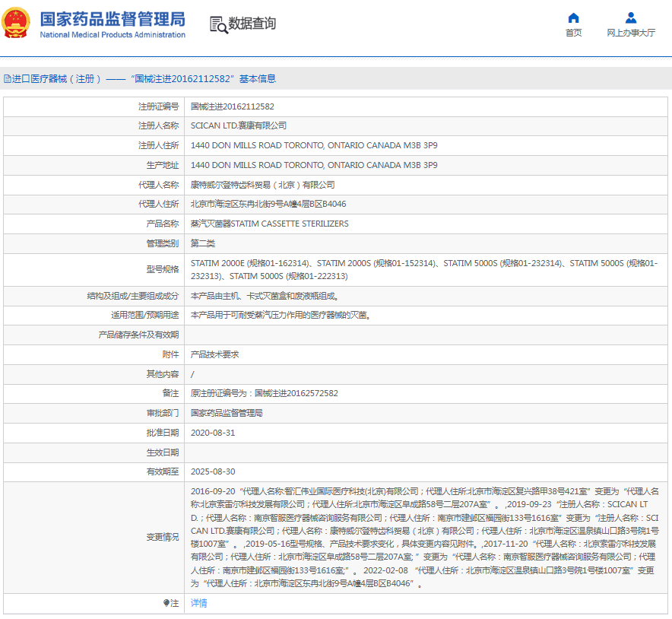Select product name 蒸汽灭菌器STATIM CASSETTE STERILIZERS
672x619 pixels.
click(x=270, y=224)
